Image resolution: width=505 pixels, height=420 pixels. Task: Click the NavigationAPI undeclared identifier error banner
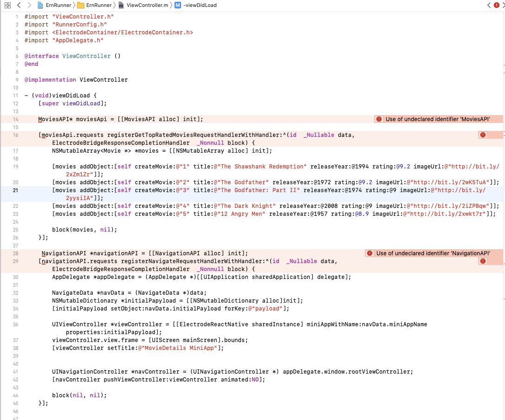point(429,253)
